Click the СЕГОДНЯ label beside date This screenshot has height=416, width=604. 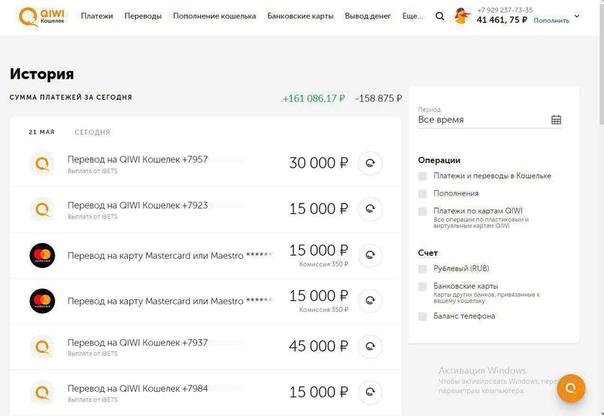point(92,133)
